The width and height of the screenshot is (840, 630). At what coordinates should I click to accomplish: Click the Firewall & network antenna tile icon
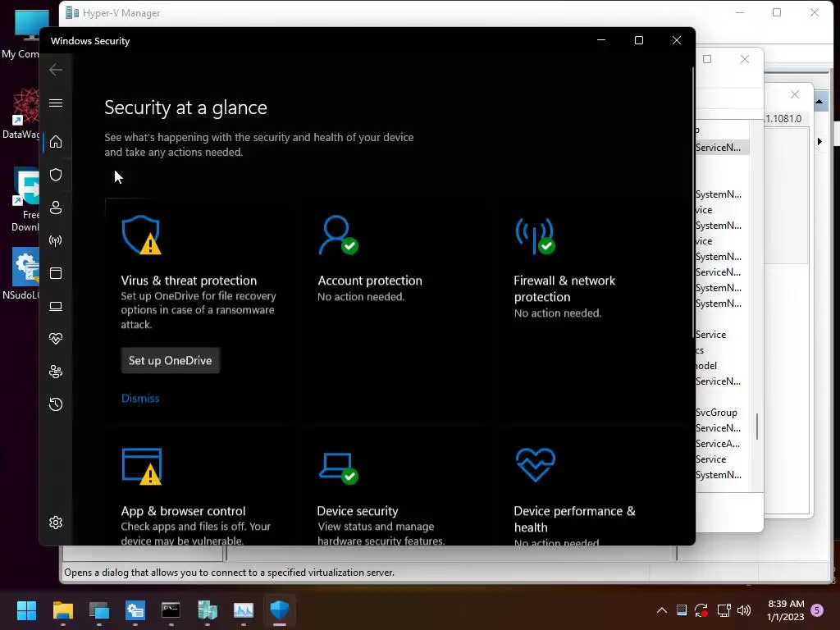coord(535,235)
